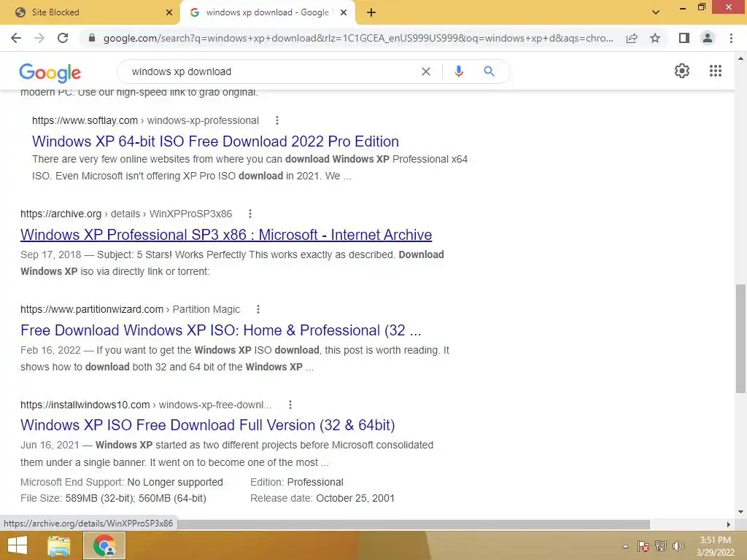The width and height of the screenshot is (747, 560).
Task: Open options for installwindows10.com result
Action: tap(290, 405)
